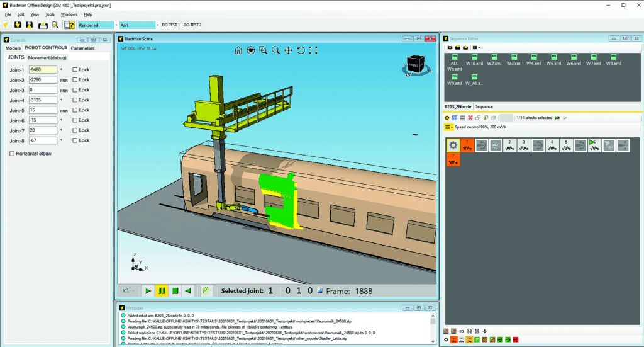Click the help question-mark icon in the main toolbar

coord(69,25)
